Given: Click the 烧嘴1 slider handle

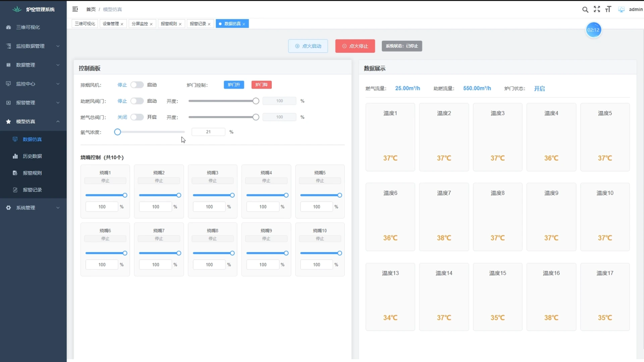Looking at the screenshot, I should [125, 195].
